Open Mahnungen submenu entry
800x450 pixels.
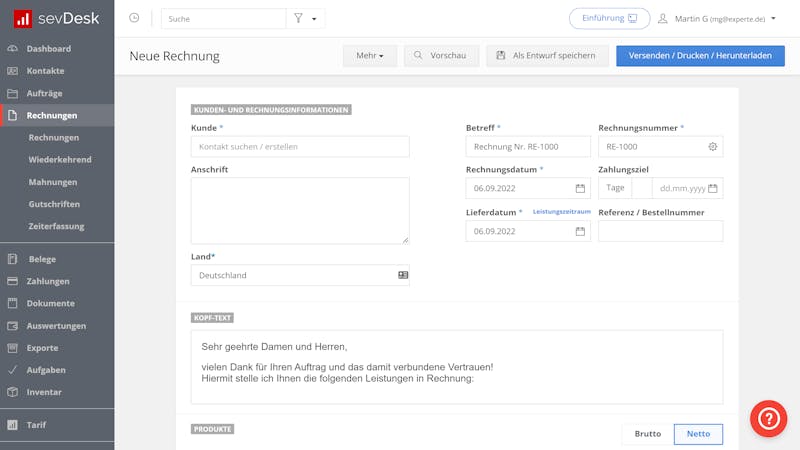pyautogui.click(x=53, y=182)
